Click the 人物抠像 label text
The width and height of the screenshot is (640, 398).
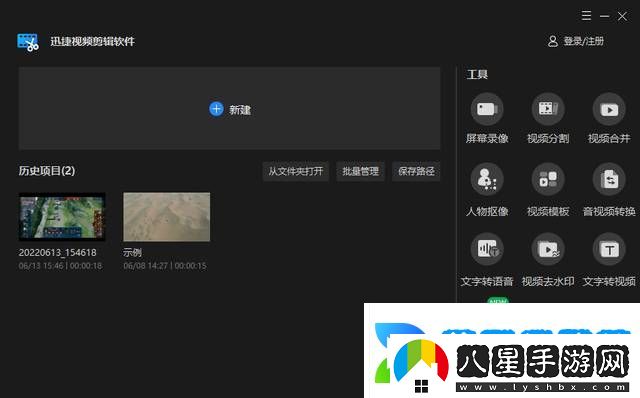pyautogui.click(x=487, y=211)
